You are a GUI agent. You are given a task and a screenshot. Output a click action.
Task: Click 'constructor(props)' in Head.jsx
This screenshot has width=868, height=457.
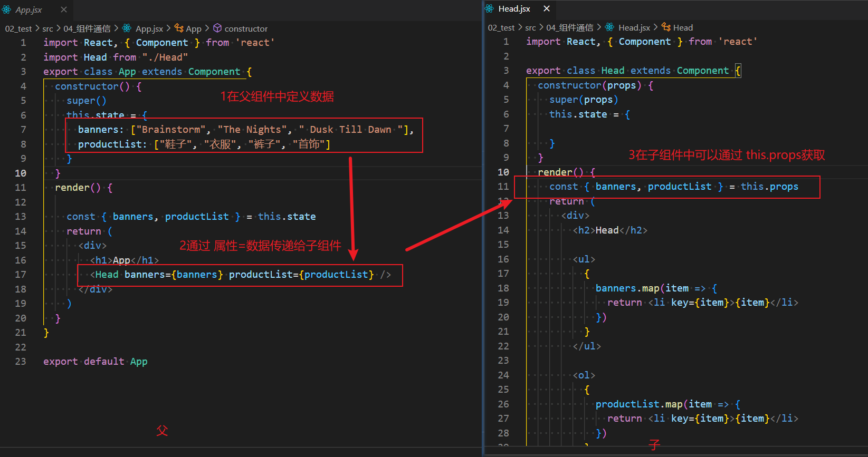[595, 85]
